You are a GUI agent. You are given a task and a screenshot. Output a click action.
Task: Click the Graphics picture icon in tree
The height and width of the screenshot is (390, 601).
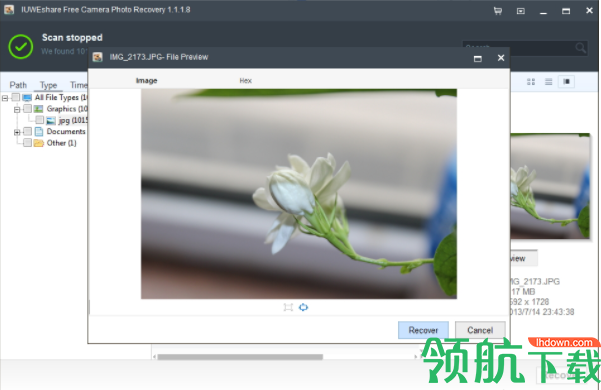[x=38, y=109]
